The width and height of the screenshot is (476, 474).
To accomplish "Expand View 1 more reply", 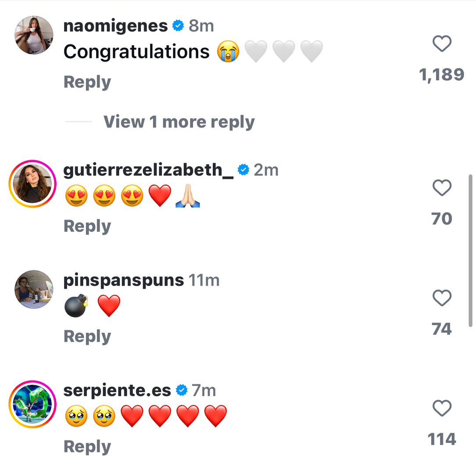I will point(179,122).
